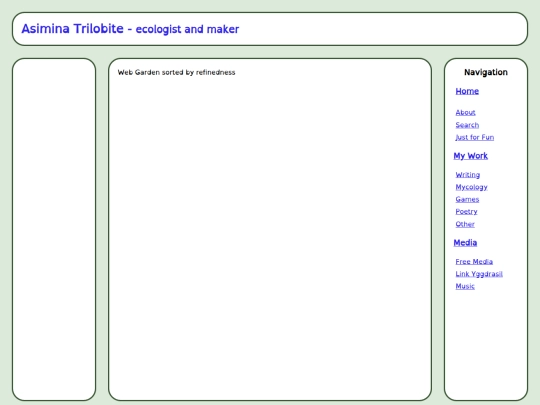Open the Home navigation link
Image resolution: width=540 pixels, height=405 pixels.
(467, 91)
